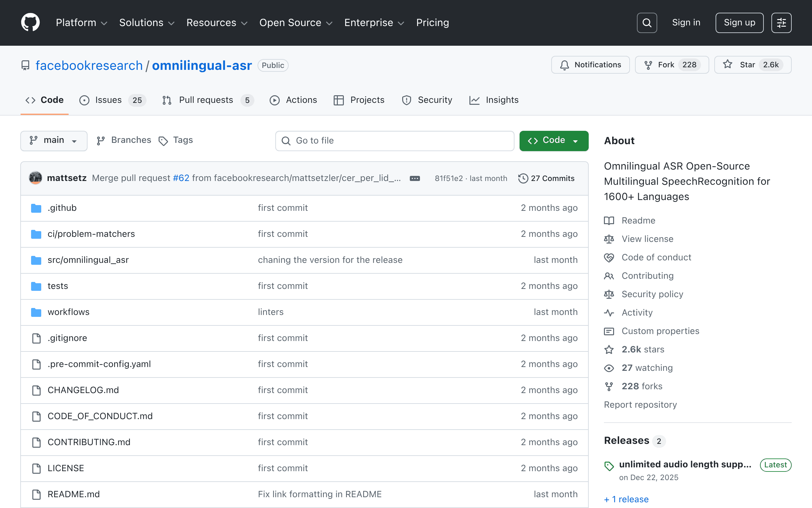The image size is (812, 508).
Task: Open appearance settings sliders icon in header
Action: coord(781,23)
